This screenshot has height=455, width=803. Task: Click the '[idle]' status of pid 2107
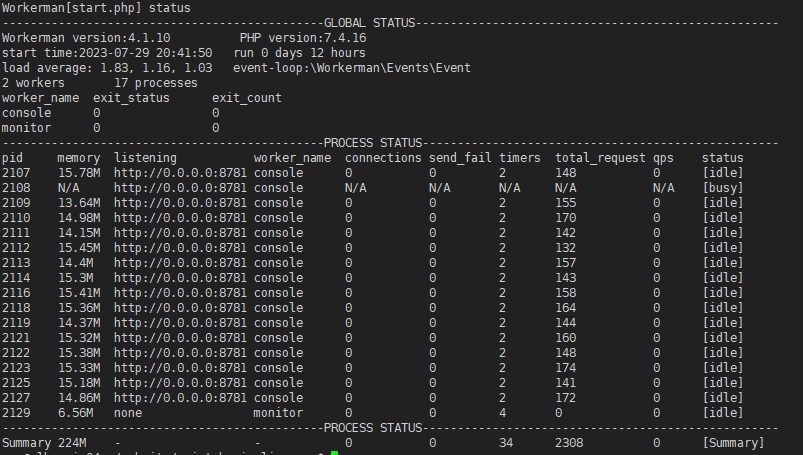tap(723, 173)
